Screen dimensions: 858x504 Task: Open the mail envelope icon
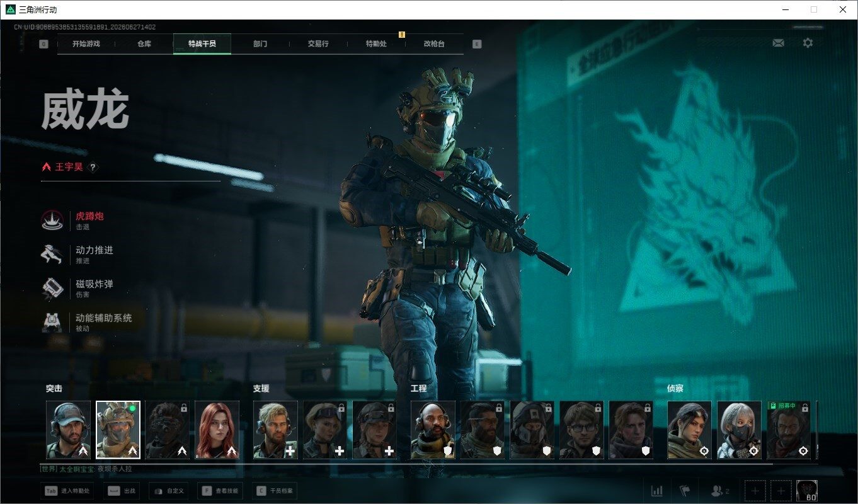[x=778, y=43]
